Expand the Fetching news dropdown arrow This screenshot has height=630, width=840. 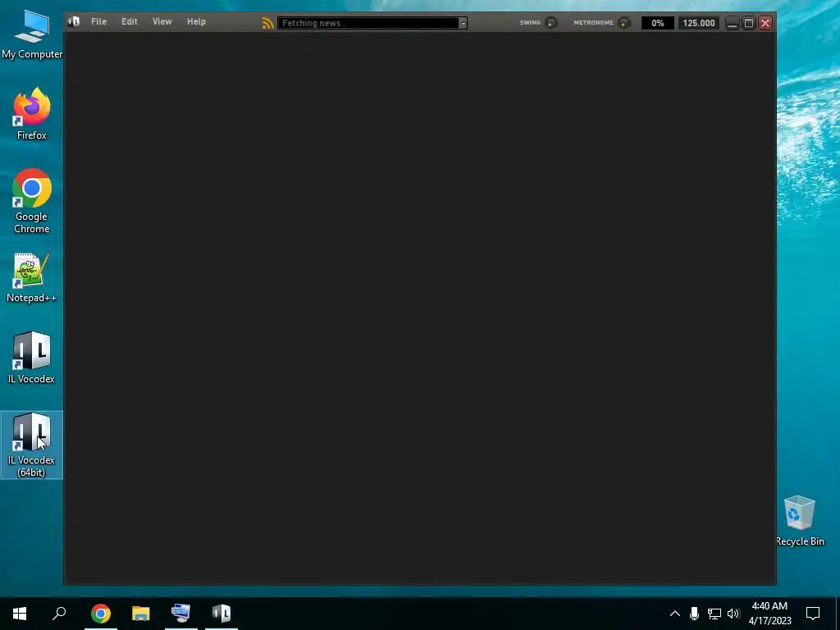[x=463, y=23]
